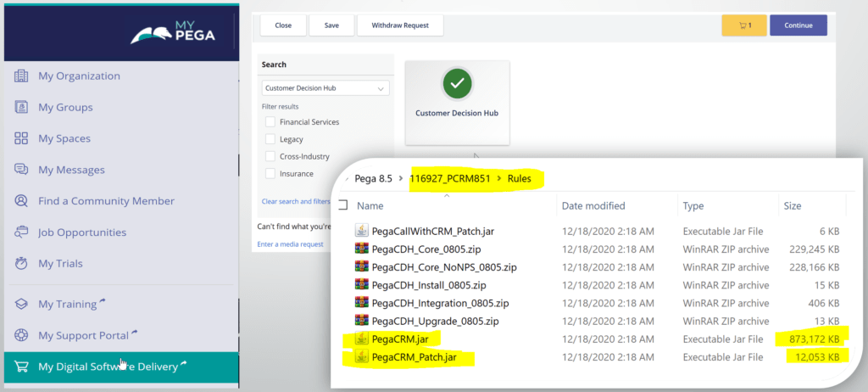Click Rules in the breadcrumb path
The width and height of the screenshot is (868, 392).
520,178
